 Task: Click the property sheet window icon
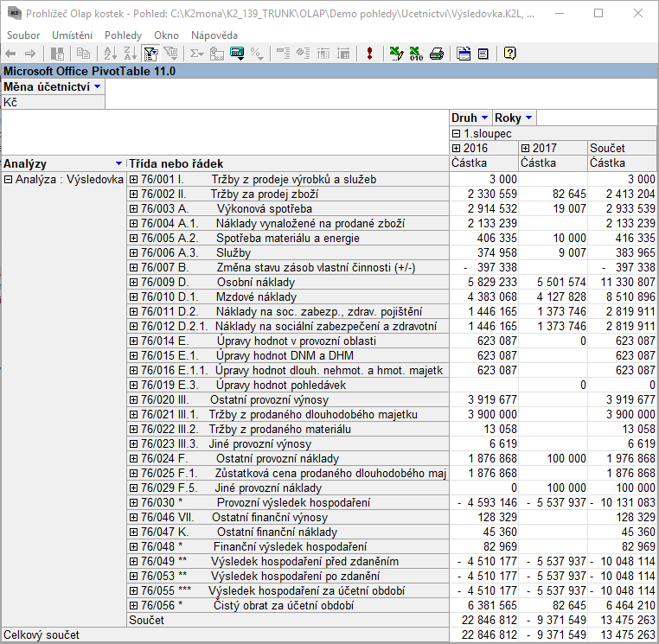483,54
